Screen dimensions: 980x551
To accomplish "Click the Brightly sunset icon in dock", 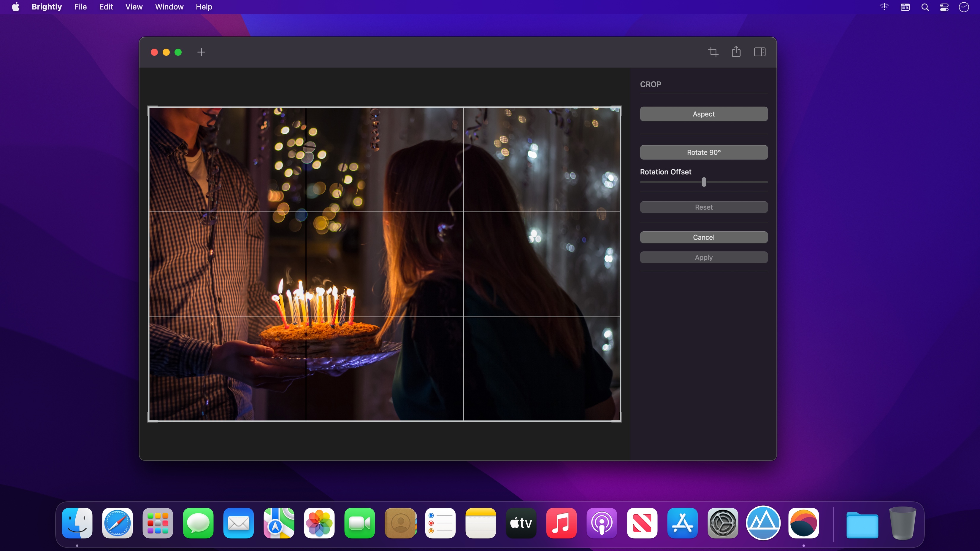I will (803, 523).
